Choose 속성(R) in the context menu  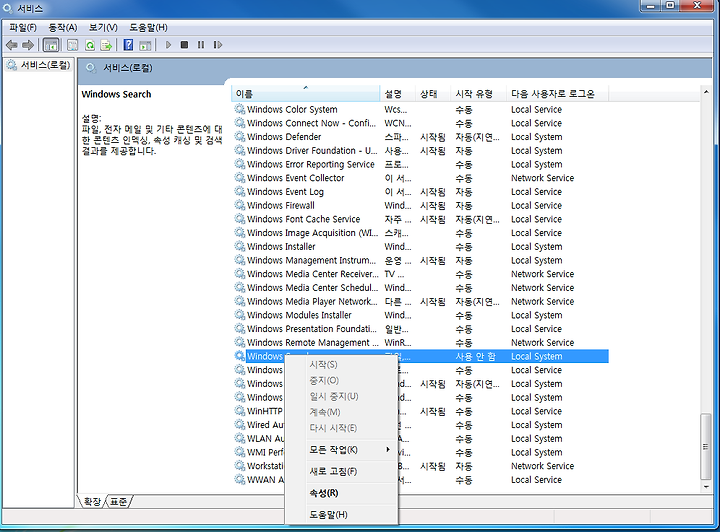tap(341, 493)
